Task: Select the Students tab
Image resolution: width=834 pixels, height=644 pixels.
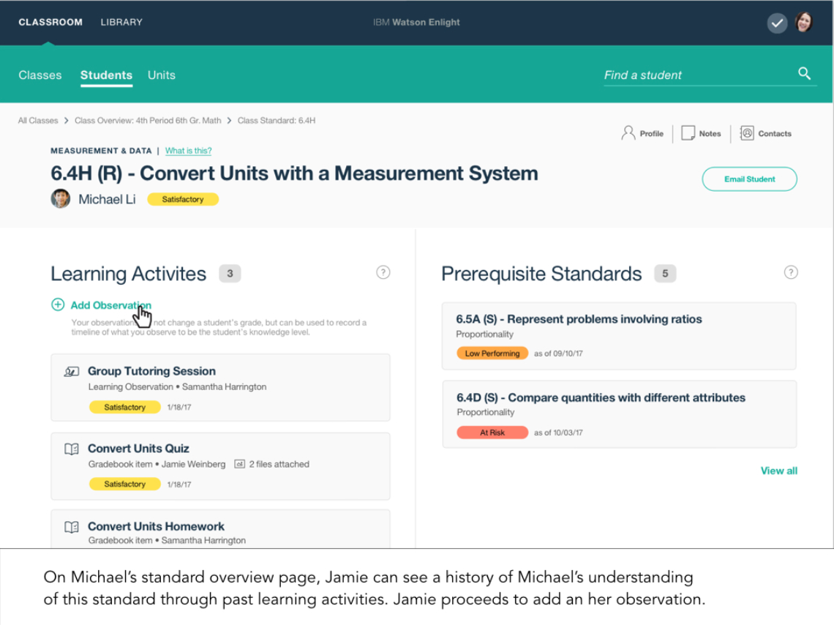Action: (106, 75)
